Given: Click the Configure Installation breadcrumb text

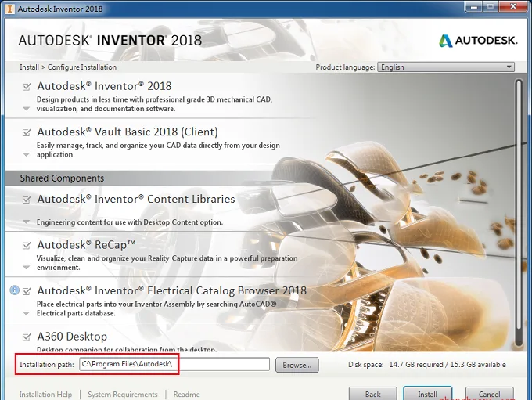Looking at the screenshot, I should click(82, 67).
